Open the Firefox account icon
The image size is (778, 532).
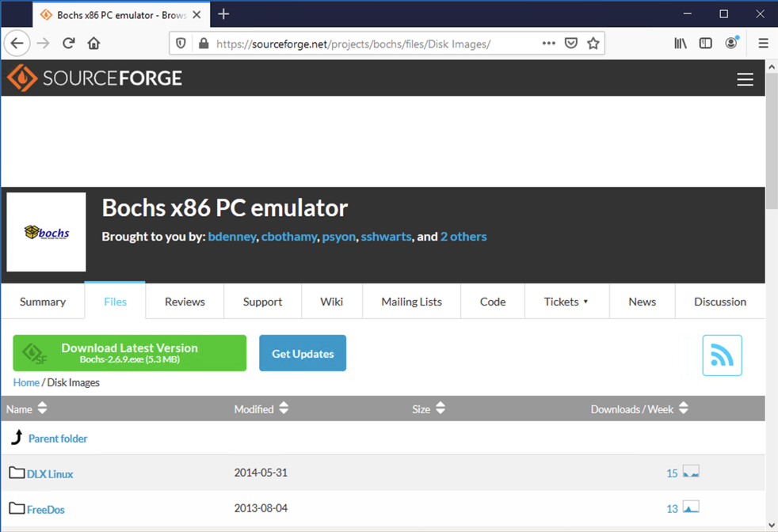click(x=731, y=43)
